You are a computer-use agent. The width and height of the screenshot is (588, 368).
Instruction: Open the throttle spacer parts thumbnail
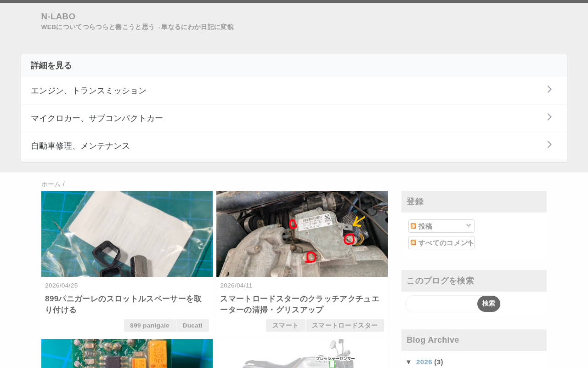127,234
